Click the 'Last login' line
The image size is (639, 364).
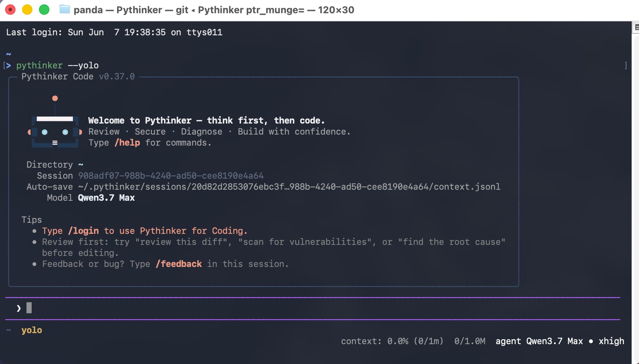click(114, 32)
